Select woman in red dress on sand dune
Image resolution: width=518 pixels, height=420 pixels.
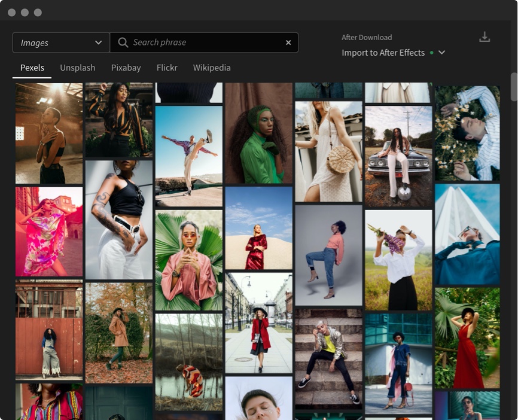point(258,227)
